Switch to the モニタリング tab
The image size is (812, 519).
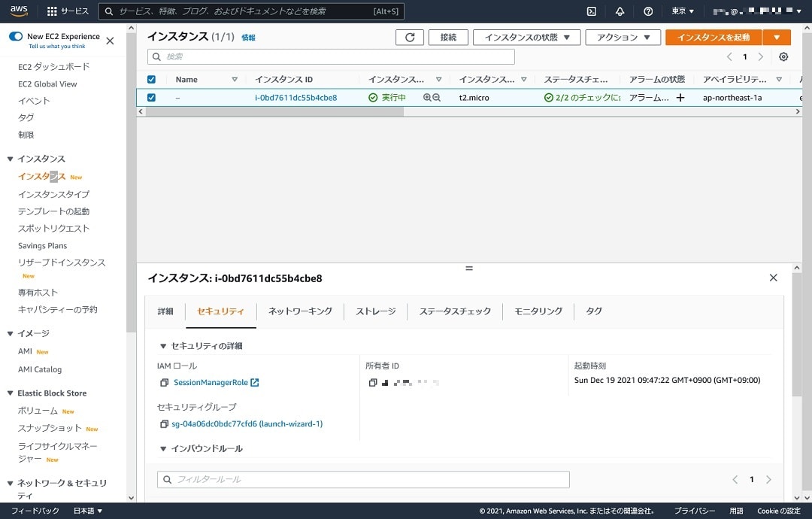tap(538, 311)
